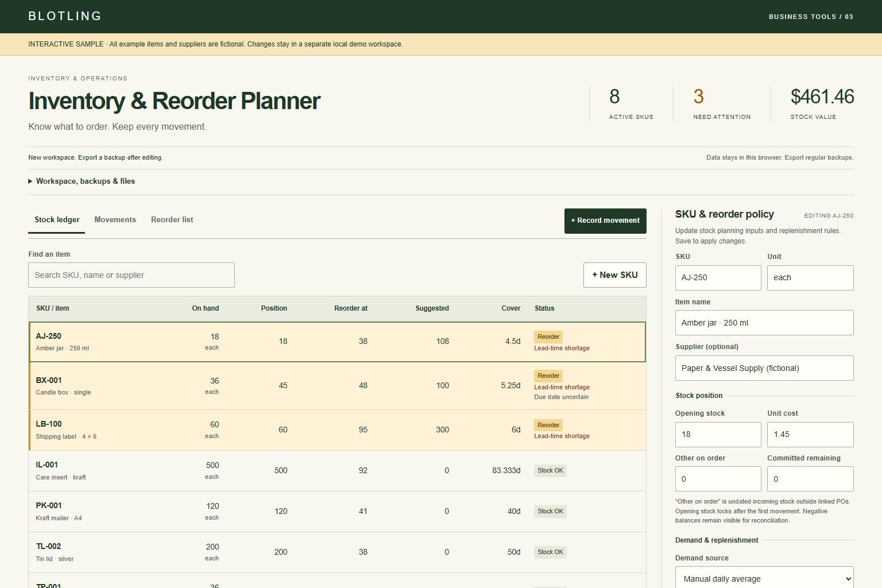Go to the Reorder list tab
Image resolution: width=882 pixels, height=588 pixels.
172,220
